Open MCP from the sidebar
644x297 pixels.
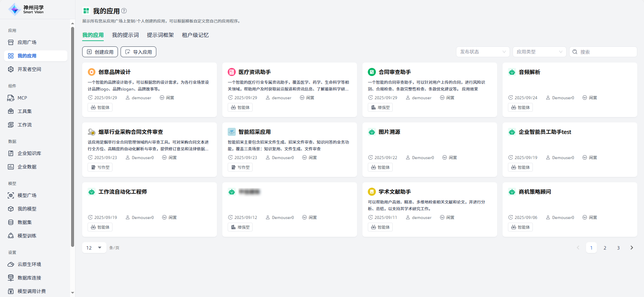[22, 98]
